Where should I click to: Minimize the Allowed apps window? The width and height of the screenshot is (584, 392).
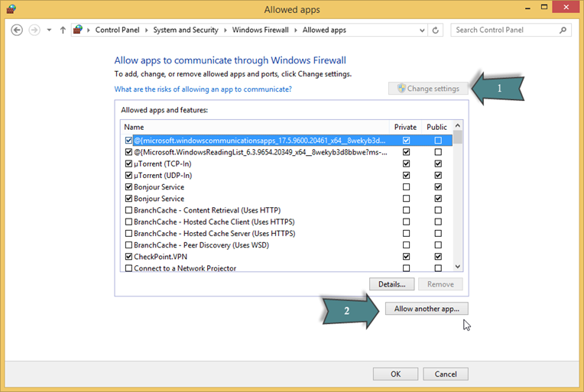click(527, 8)
